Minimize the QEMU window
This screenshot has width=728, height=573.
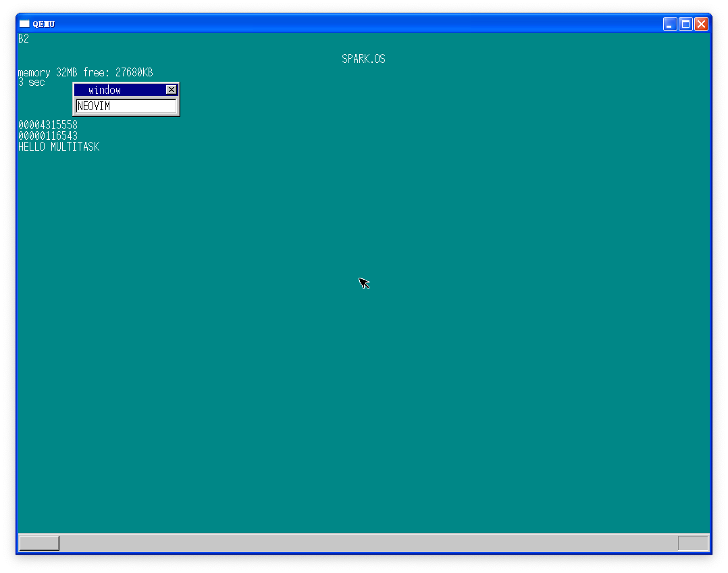pos(669,24)
